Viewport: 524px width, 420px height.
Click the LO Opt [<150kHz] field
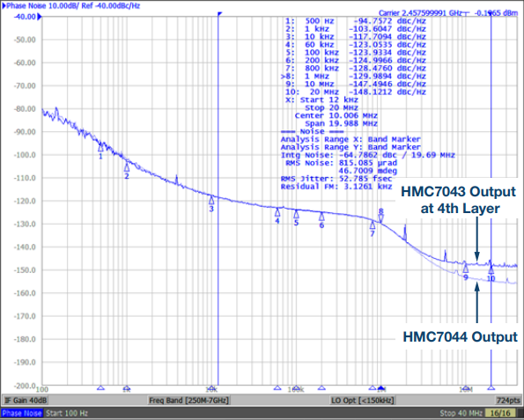click(363, 401)
